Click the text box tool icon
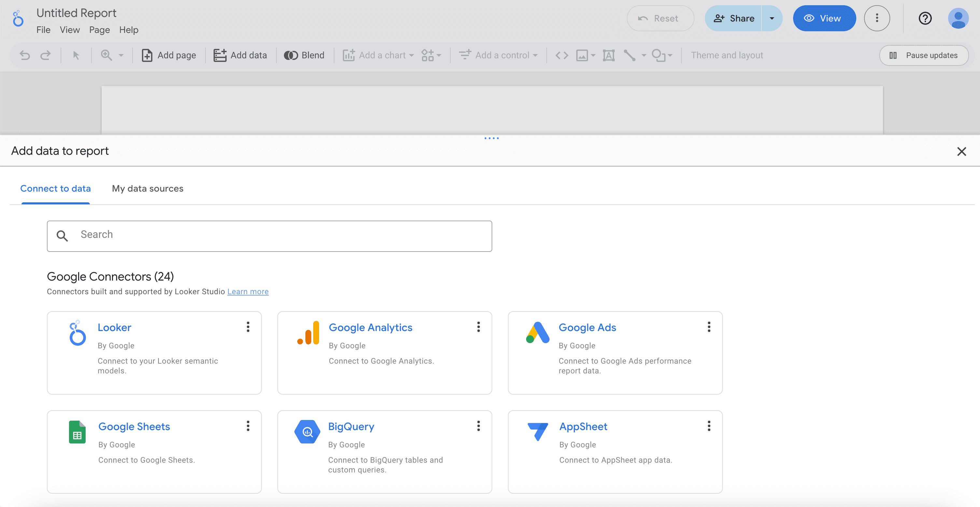The image size is (980, 507). click(608, 56)
